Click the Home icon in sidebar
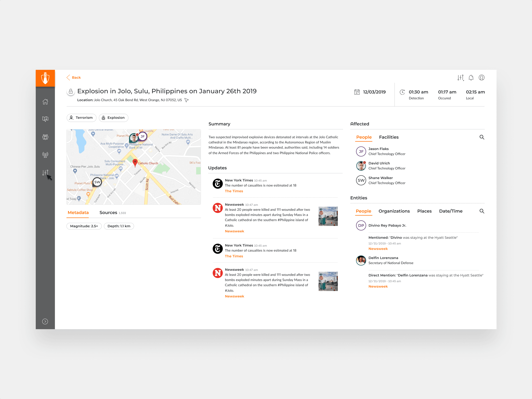Image resolution: width=532 pixels, height=399 pixels. (45, 102)
